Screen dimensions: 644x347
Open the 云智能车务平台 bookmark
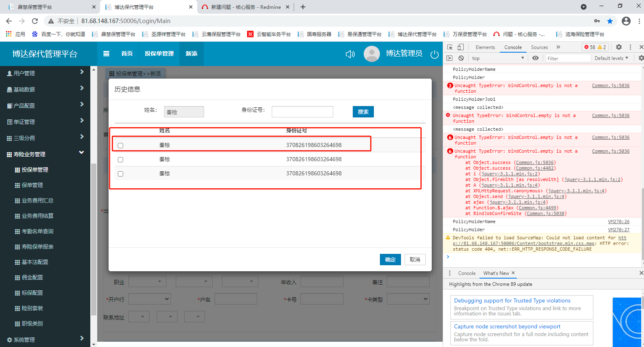pos(269,34)
